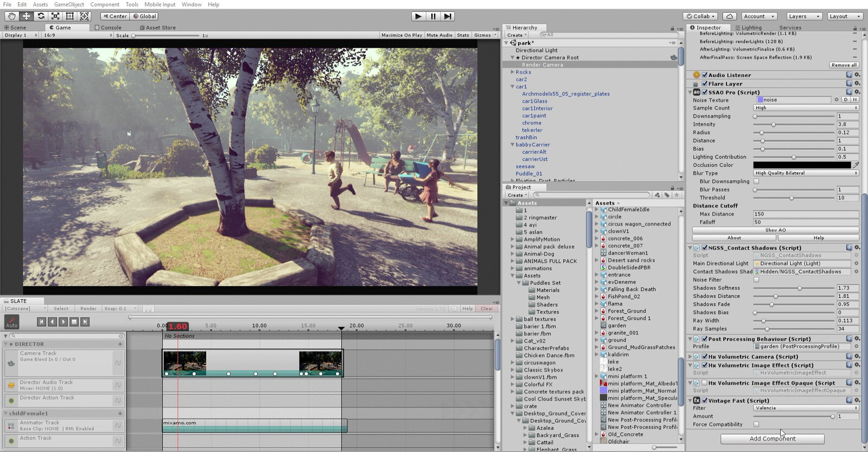Open the Sample Count dropdown

806,108
